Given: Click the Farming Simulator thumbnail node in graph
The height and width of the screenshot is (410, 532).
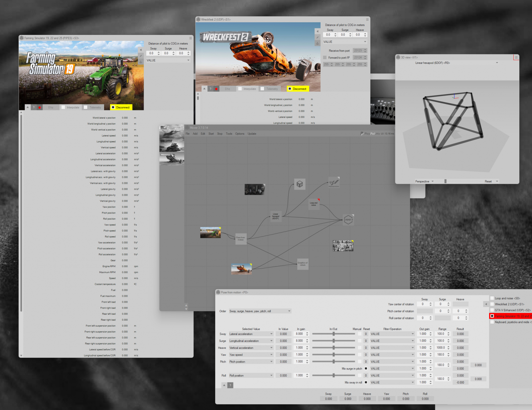Looking at the screenshot, I should tap(210, 233).
